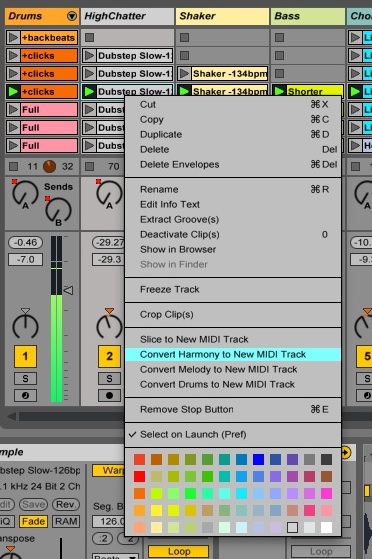This screenshot has width=372, height=559.
Task: Click the Drums track pan knob
Action: click(x=25, y=326)
